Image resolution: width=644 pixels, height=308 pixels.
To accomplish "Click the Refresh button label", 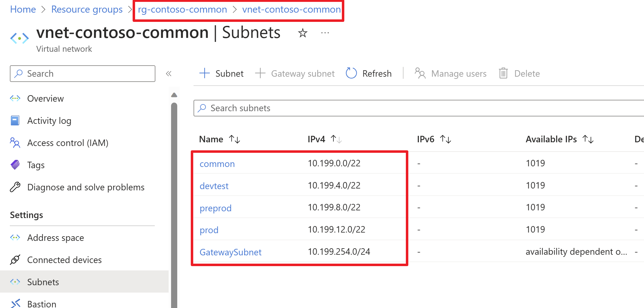I will 377,74.
